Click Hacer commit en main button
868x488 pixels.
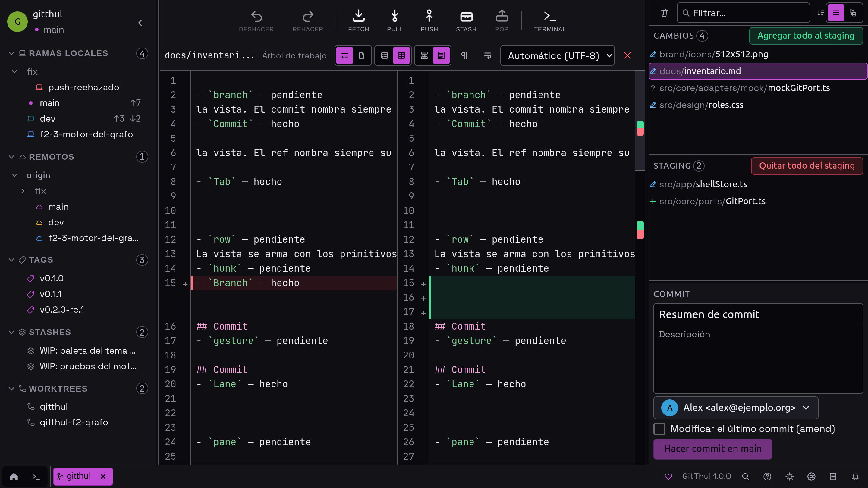coord(712,449)
